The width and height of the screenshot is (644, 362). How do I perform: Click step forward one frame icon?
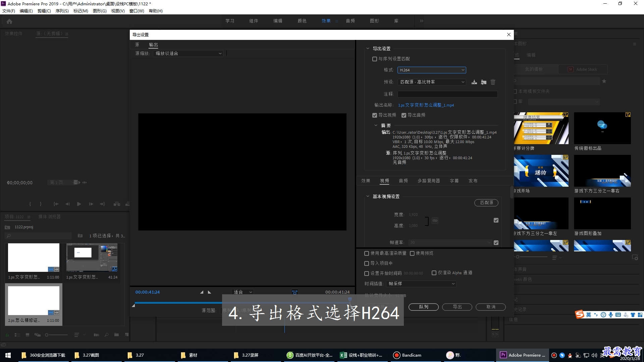[91, 204]
